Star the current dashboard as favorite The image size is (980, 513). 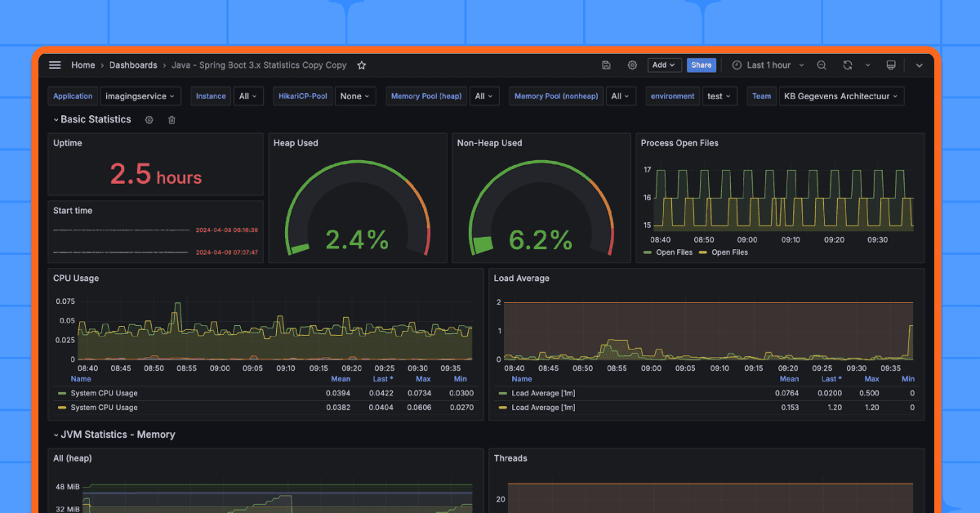361,65
